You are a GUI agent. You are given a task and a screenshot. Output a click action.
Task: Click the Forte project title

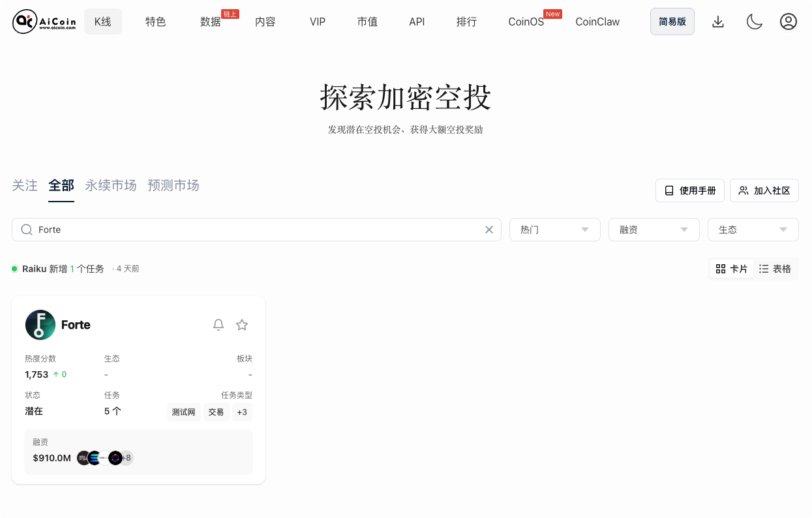point(76,325)
